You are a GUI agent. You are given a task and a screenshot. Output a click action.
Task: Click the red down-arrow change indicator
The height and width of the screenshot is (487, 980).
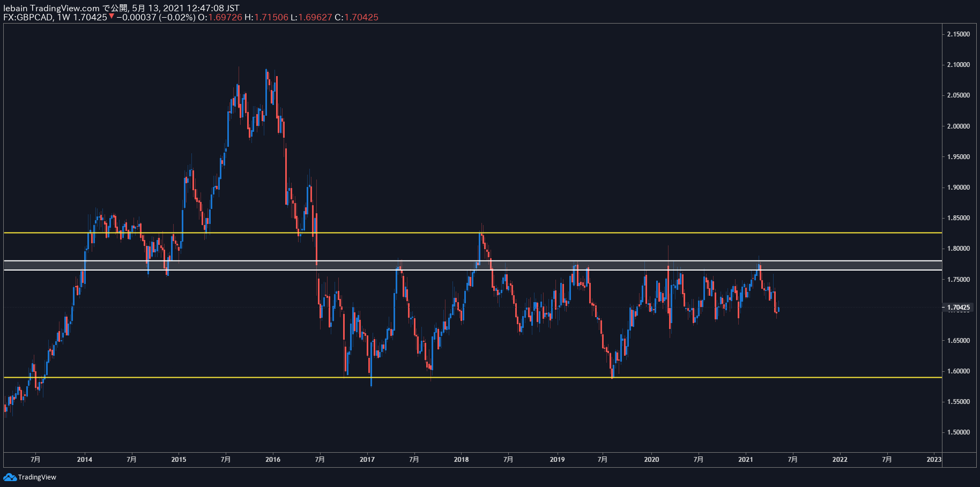(x=112, y=17)
